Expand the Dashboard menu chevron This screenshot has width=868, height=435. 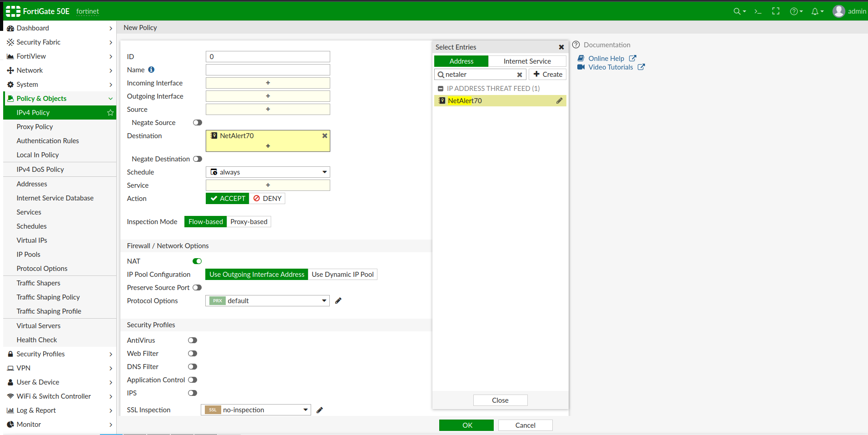point(111,29)
